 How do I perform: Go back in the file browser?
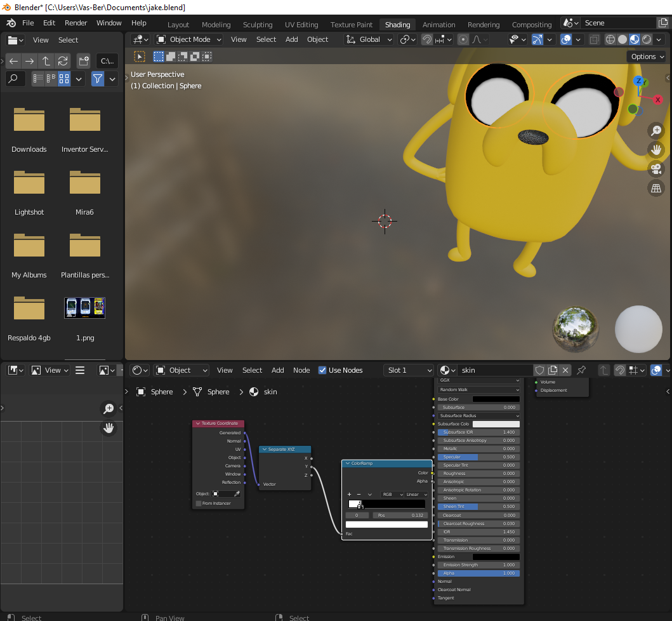14,62
